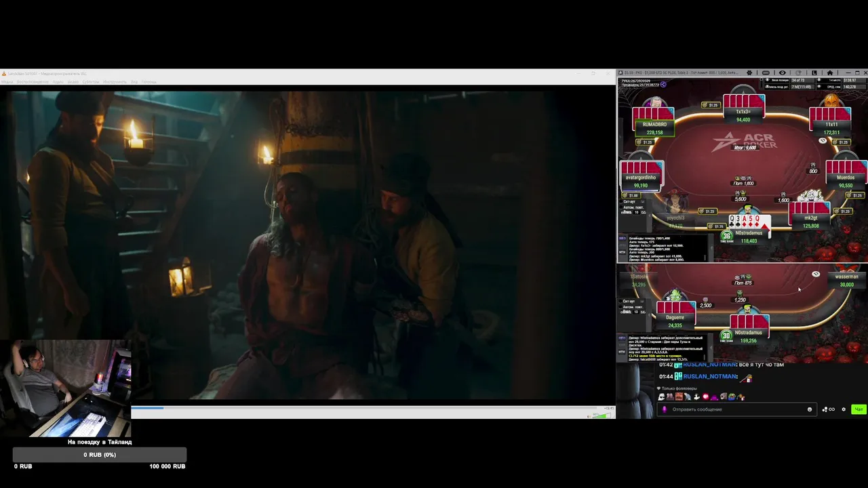Viewport: 868px width, 488px height.
Task: Go to poker lobby via home icon
Action: (x=829, y=73)
